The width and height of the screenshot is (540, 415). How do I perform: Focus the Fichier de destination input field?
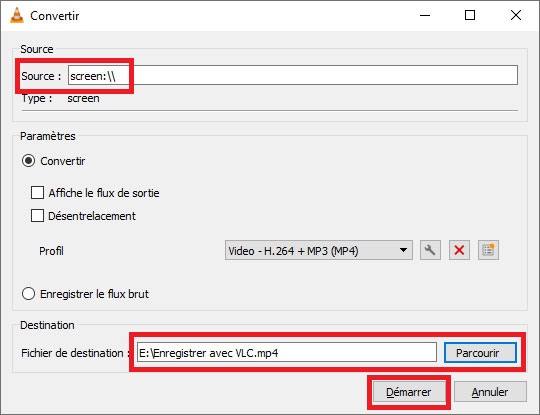tap(287, 353)
